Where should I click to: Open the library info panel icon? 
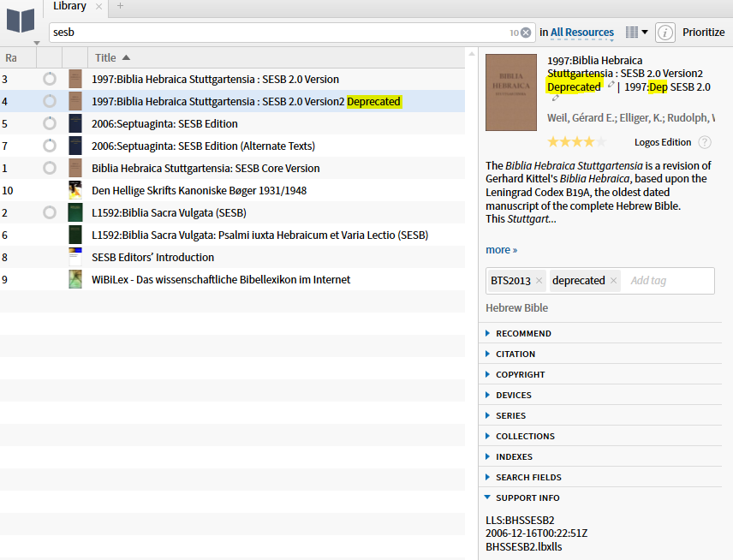pos(665,33)
